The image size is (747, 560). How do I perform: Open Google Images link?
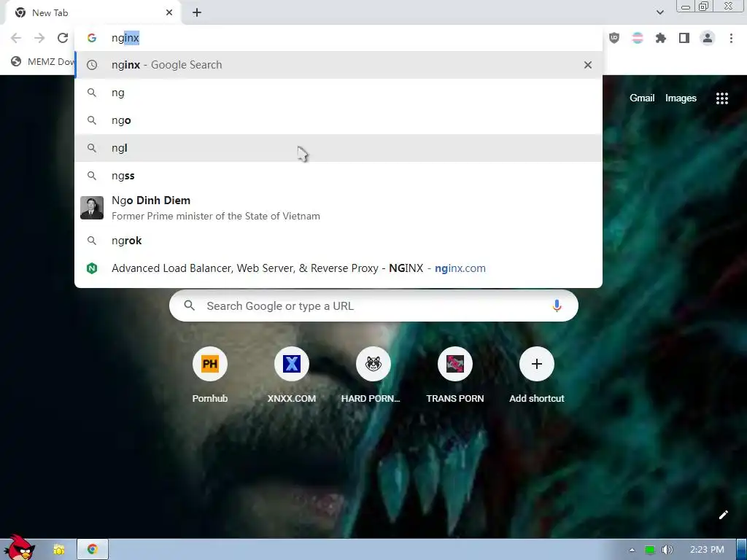(x=681, y=98)
